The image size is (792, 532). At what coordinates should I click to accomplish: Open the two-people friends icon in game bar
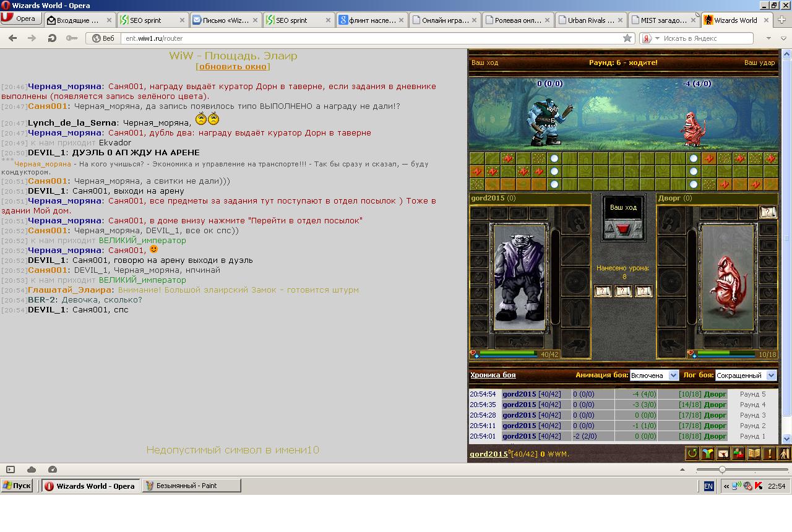pos(739,453)
